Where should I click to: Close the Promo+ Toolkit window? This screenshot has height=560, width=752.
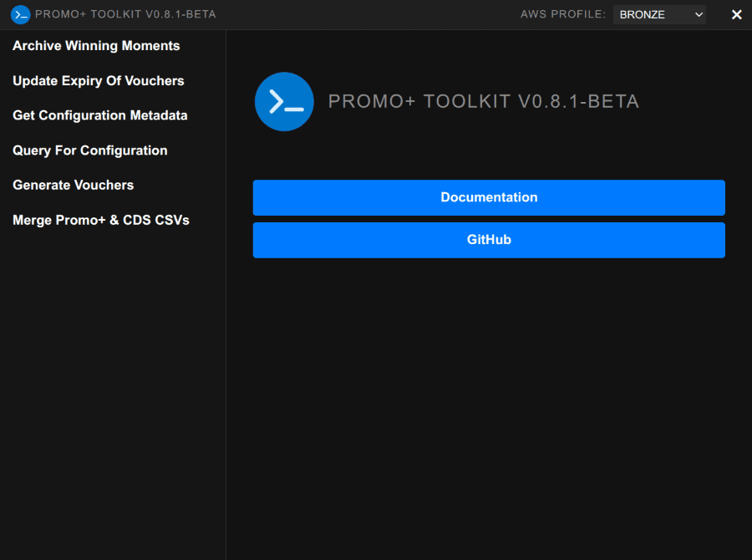(x=736, y=14)
